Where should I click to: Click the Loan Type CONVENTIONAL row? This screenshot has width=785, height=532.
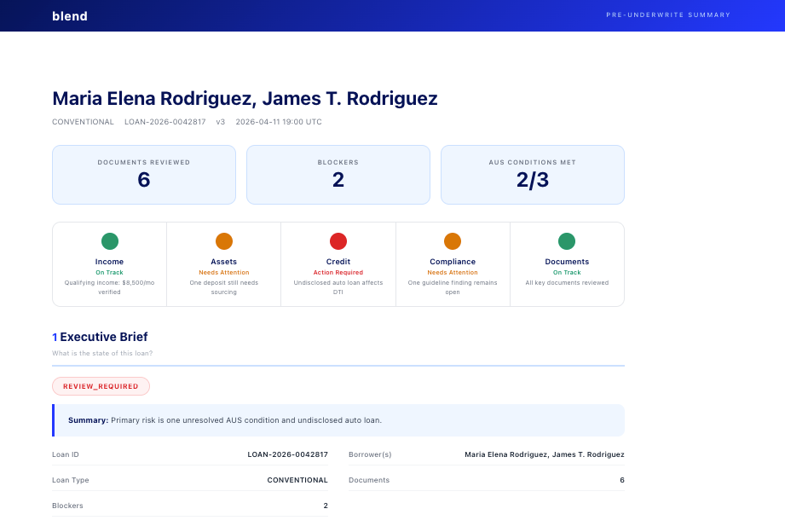pos(190,480)
